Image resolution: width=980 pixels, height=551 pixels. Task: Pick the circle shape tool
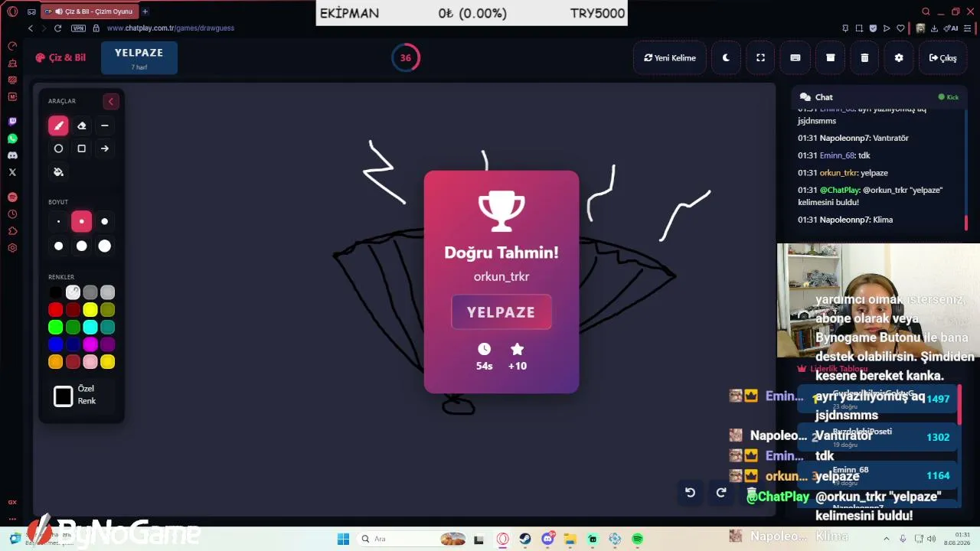click(58, 148)
